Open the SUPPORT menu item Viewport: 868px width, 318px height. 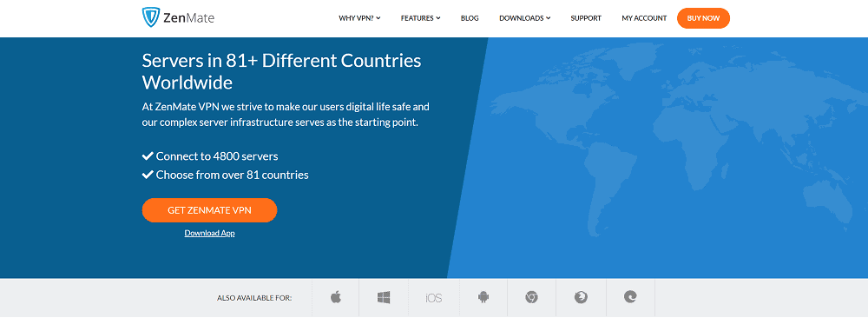pyautogui.click(x=586, y=18)
